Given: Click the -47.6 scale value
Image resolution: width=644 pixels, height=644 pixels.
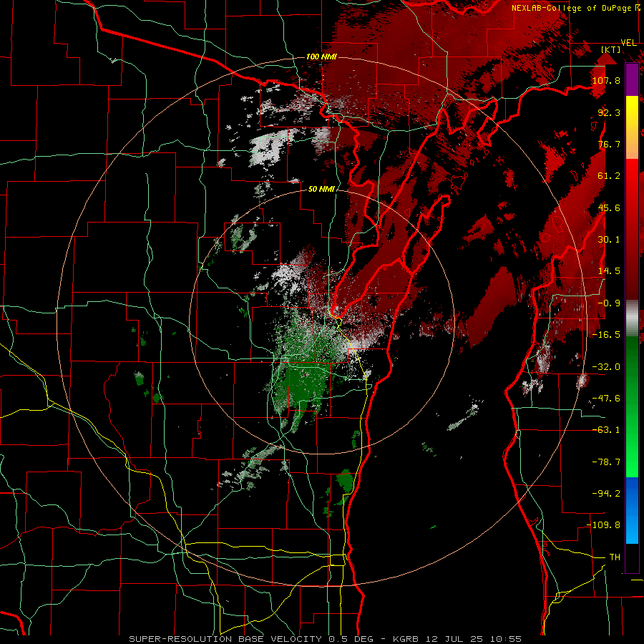Looking at the screenshot, I should pyautogui.click(x=606, y=399).
